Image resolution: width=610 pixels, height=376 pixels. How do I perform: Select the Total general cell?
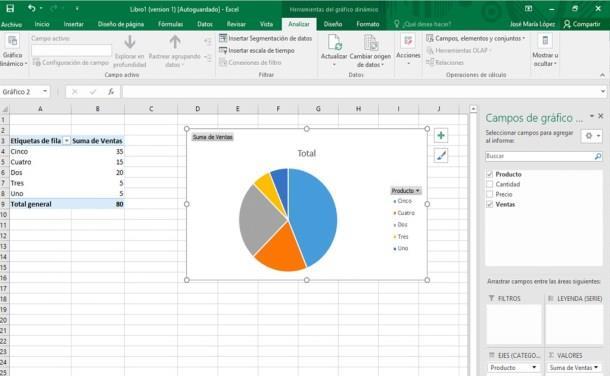(x=40, y=204)
